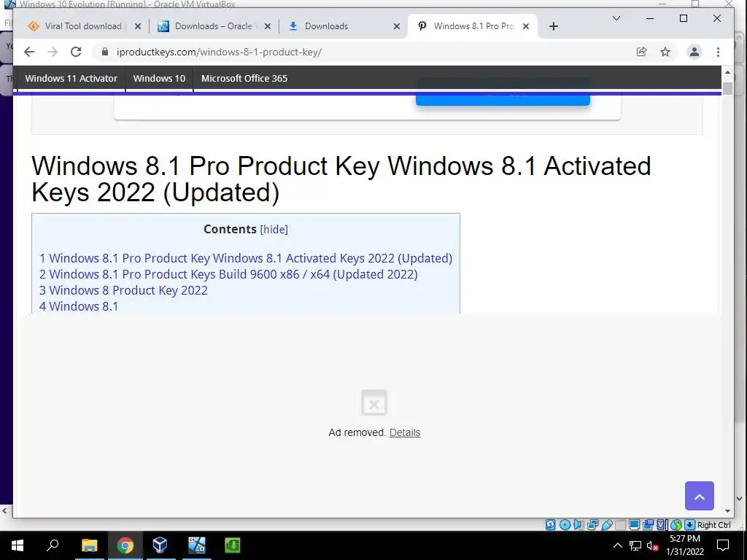This screenshot has width=747, height=560.
Task: Open VirtualBox CPU virtualization indicator
Action: [662, 525]
